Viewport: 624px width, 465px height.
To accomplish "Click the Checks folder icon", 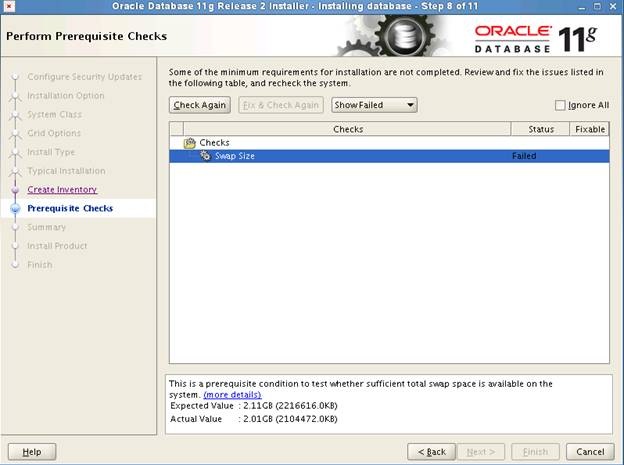I will coord(190,143).
